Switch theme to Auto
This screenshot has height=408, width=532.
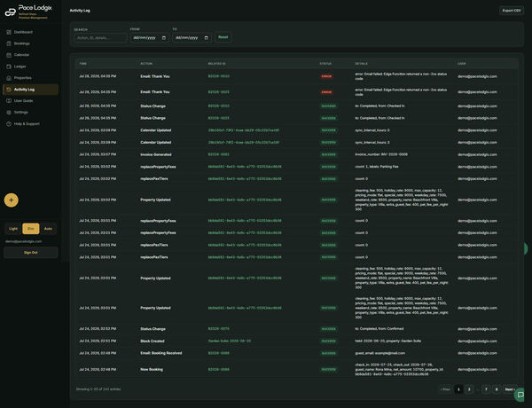[x=48, y=229]
